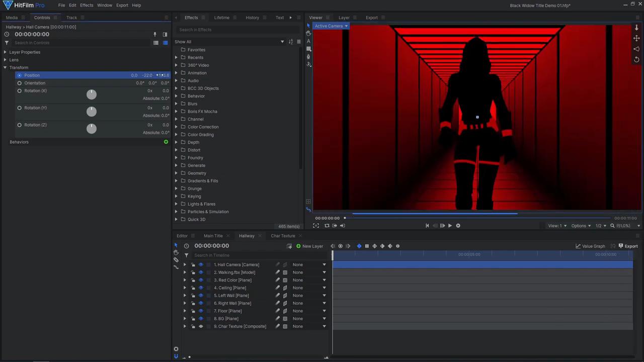Switch to the Lifetime tab
The image size is (644, 362).
(x=222, y=18)
